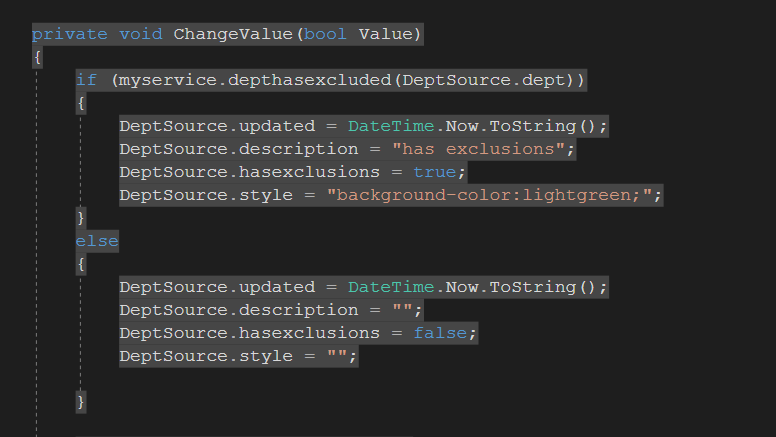Click the void keyword in the signature
Image resolution: width=776 pixels, height=437 pixels.
pos(141,34)
